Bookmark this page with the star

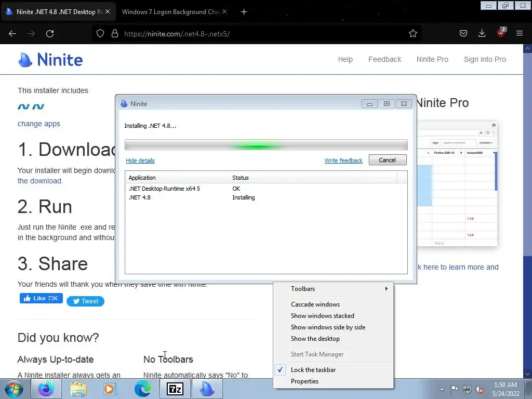pos(413,34)
